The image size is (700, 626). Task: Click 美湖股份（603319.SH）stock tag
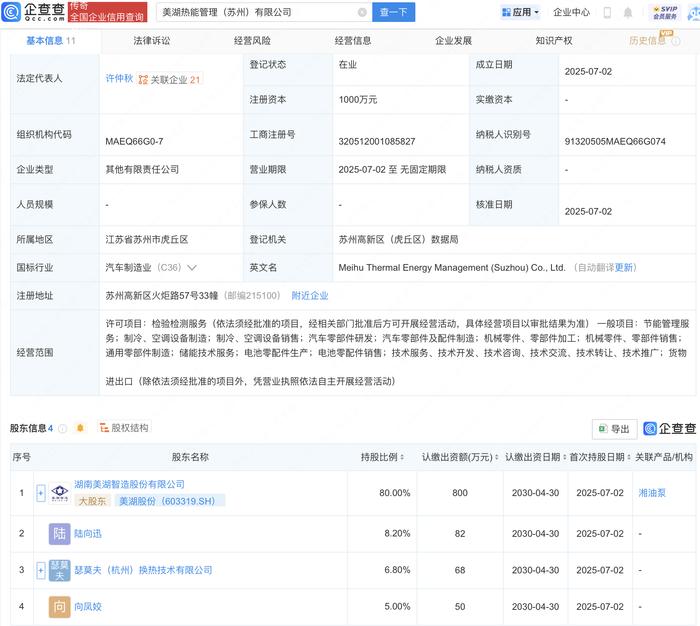point(170,501)
